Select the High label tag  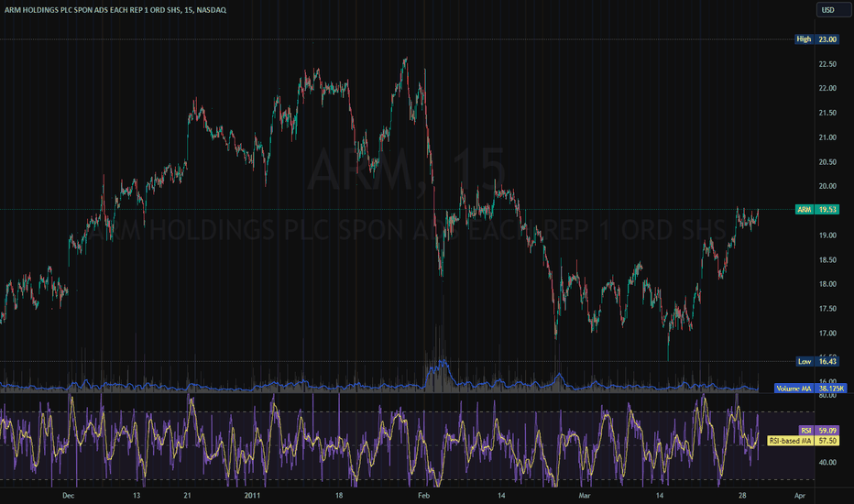click(x=804, y=39)
